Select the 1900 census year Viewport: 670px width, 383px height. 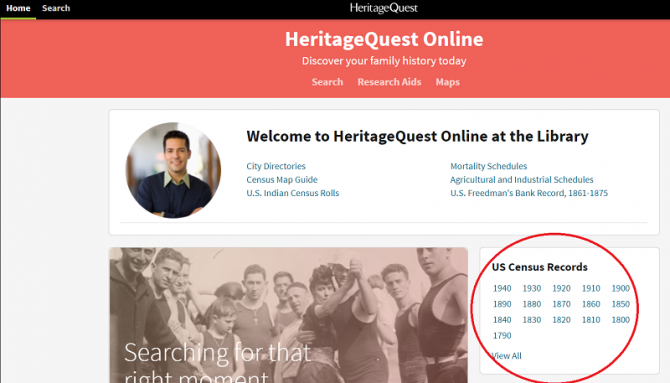(x=620, y=289)
